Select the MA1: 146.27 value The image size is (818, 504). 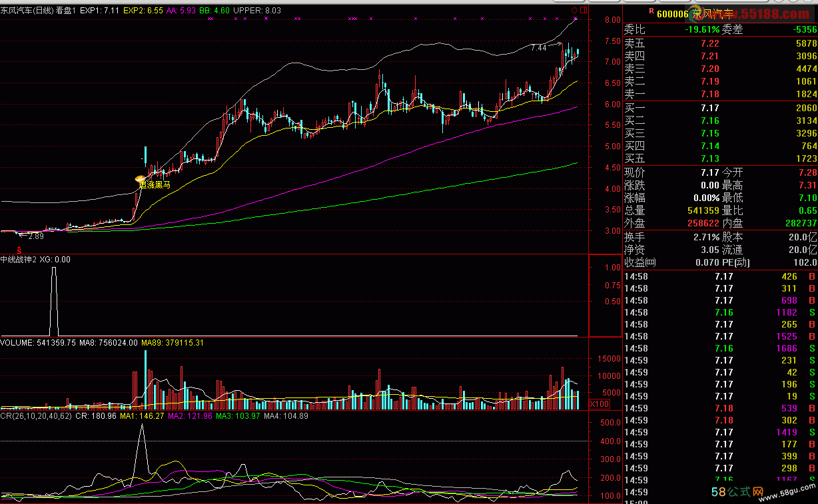tap(143, 416)
